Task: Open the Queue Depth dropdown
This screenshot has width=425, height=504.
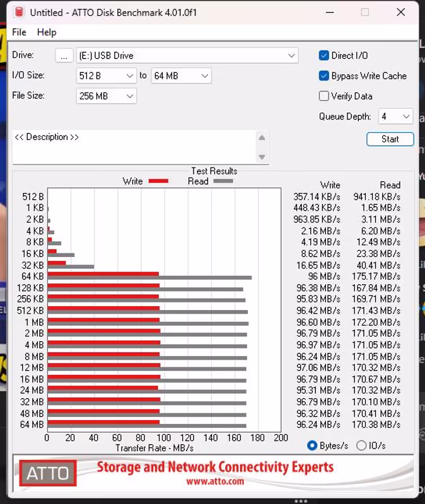Action: (x=395, y=117)
